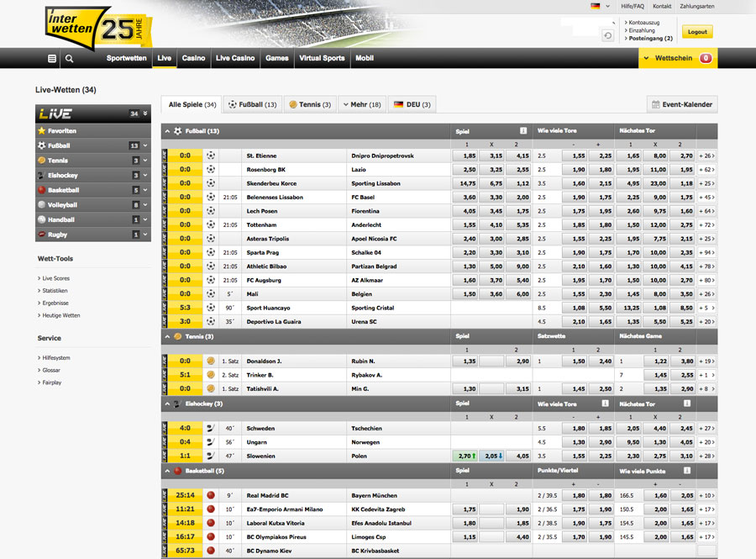Select odds 1,35 for Donaldson J.

[465, 361]
